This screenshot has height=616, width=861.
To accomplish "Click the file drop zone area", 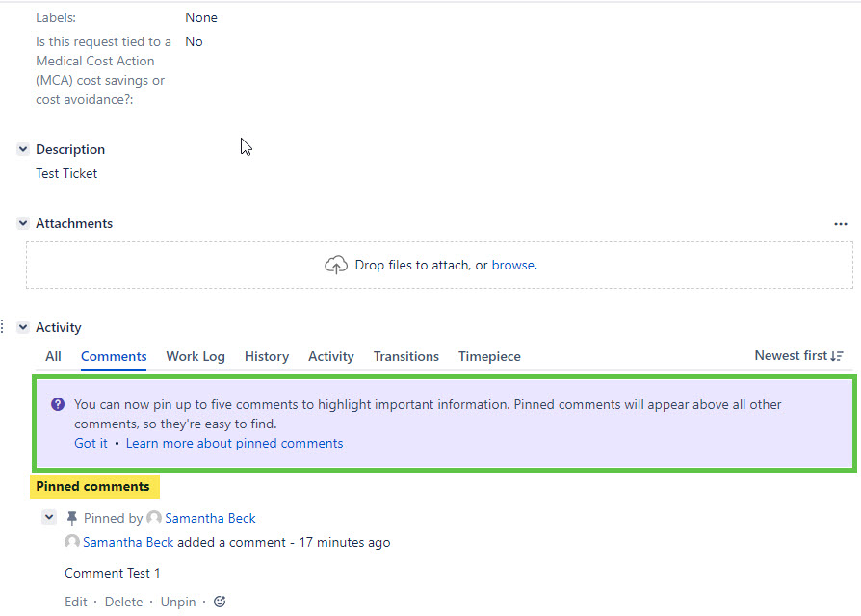I will coord(439,265).
